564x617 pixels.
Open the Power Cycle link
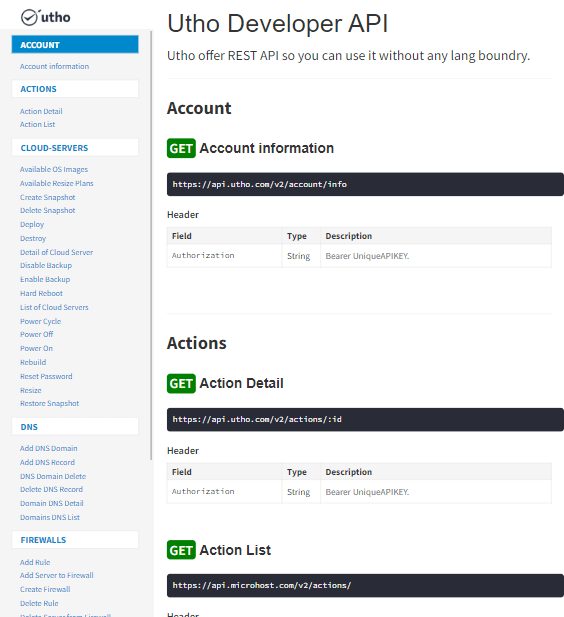41,321
